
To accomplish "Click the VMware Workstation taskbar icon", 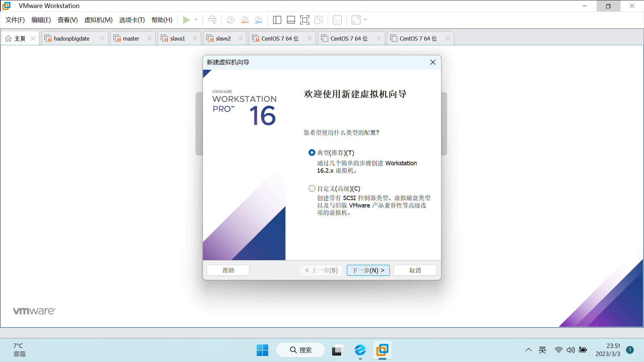I will point(382,350).
